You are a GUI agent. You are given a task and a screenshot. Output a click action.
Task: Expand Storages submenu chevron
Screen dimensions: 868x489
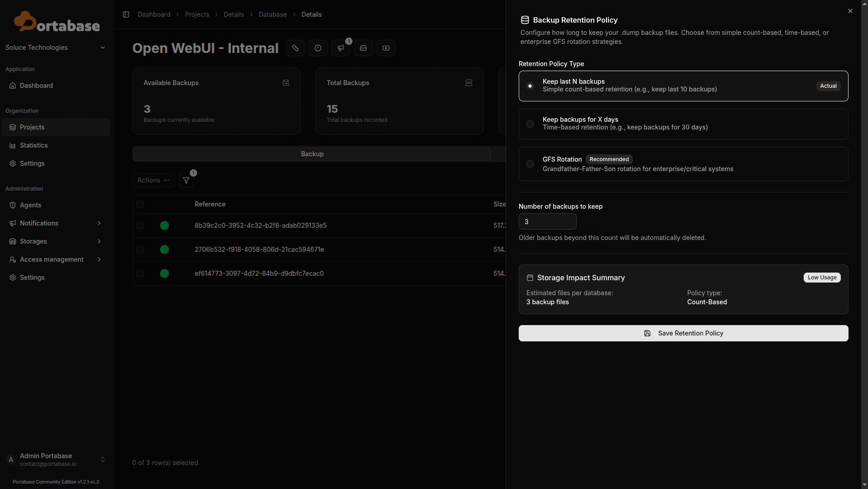pos(99,241)
